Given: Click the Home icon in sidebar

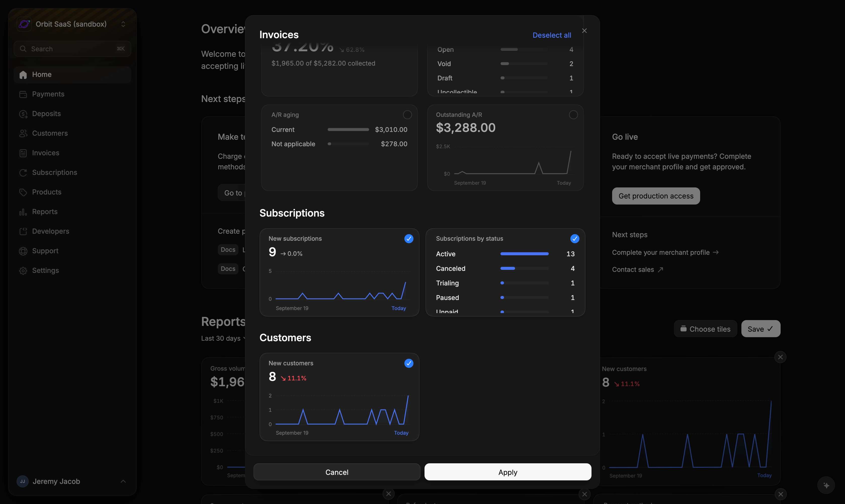Looking at the screenshot, I should click(x=23, y=75).
